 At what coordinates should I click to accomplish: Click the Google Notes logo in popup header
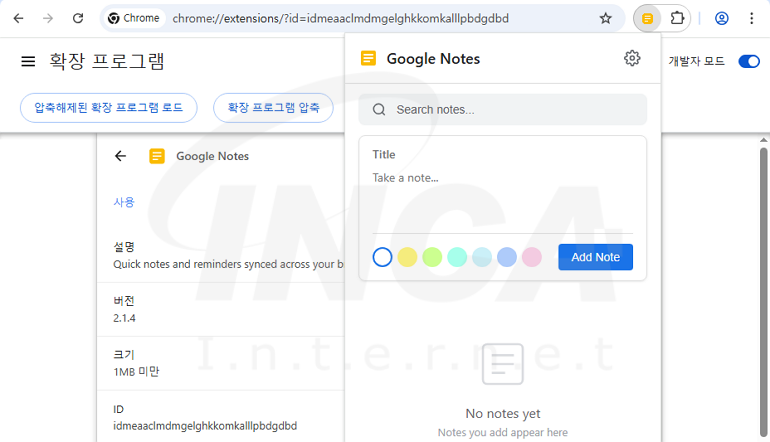(x=368, y=58)
